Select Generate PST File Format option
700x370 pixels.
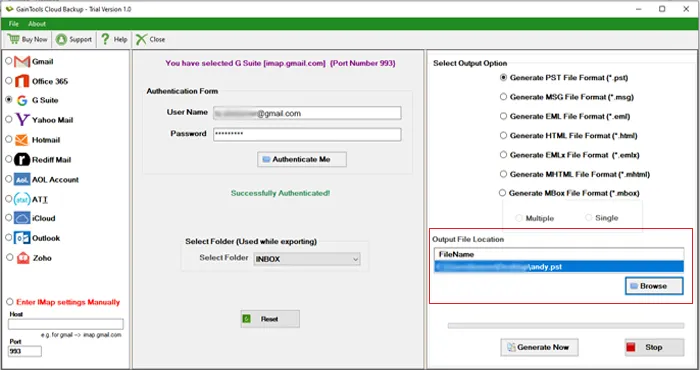(503, 78)
